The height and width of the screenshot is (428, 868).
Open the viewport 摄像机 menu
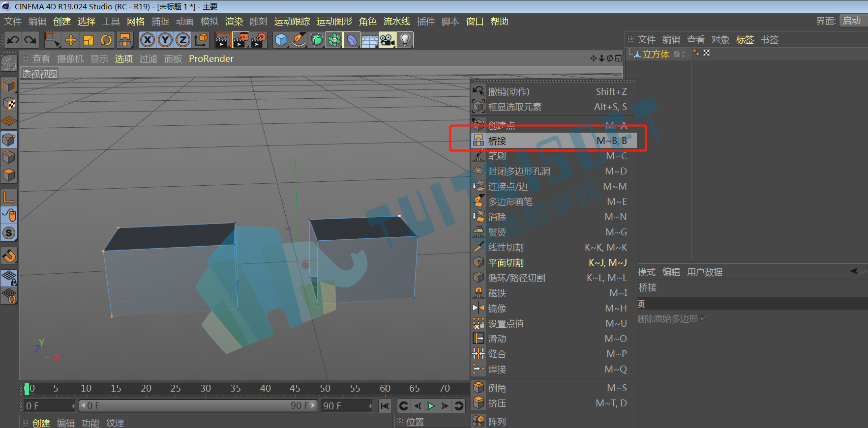70,59
